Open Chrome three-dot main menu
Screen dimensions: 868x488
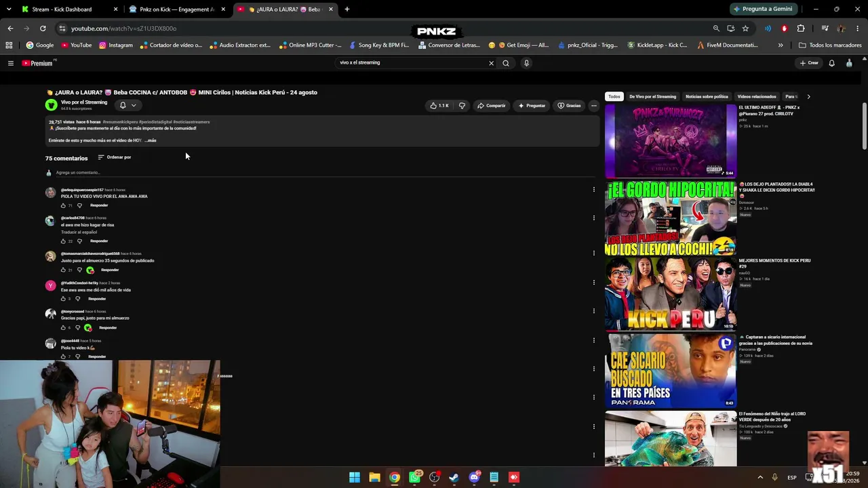tap(858, 28)
